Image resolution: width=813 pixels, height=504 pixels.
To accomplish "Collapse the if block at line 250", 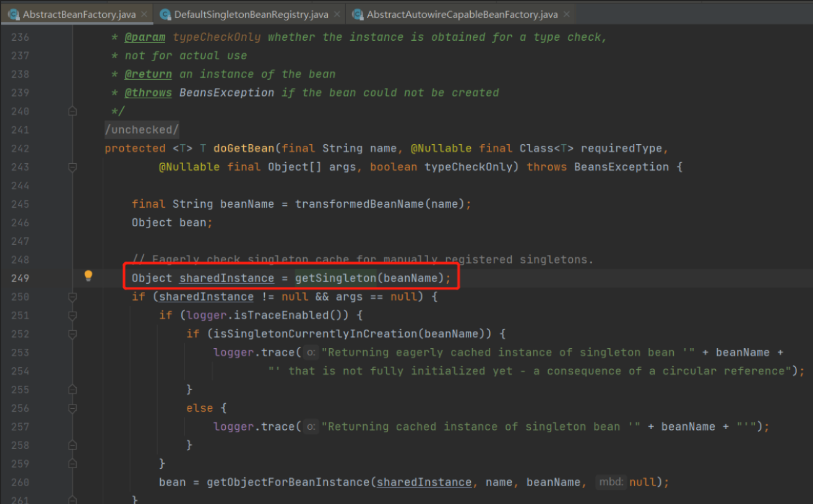I will click(x=72, y=297).
